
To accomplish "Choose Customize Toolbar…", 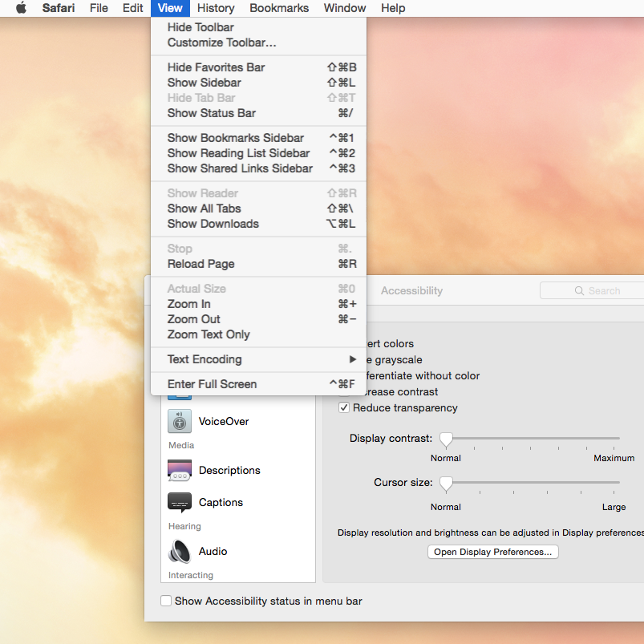I will coord(259,43).
